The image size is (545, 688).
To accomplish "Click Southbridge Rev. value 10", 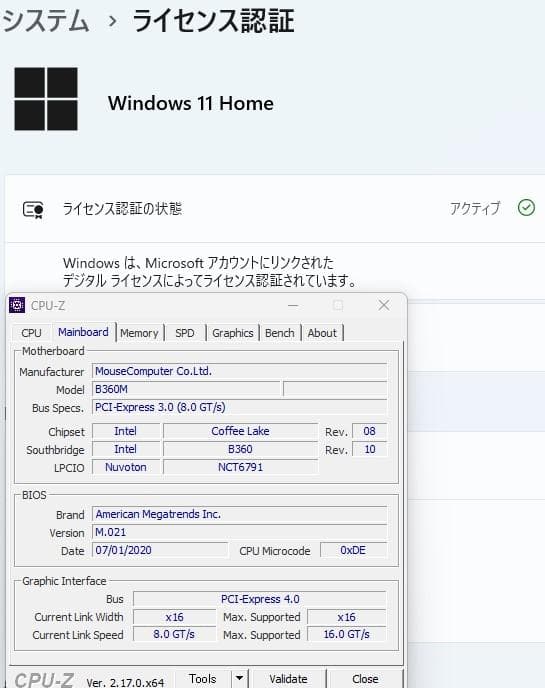I will (369, 449).
